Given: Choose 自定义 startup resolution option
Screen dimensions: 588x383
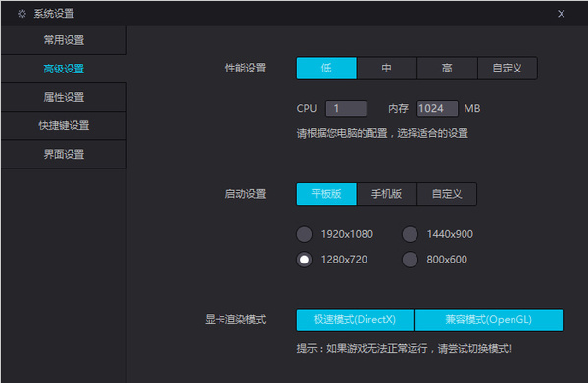Looking at the screenshot, I should click(447, 194).
